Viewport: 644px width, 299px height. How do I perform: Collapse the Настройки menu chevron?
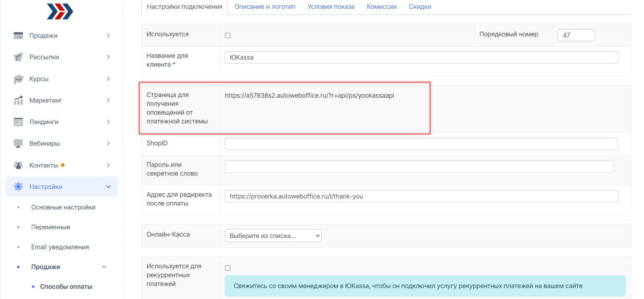tap(109, 187)
